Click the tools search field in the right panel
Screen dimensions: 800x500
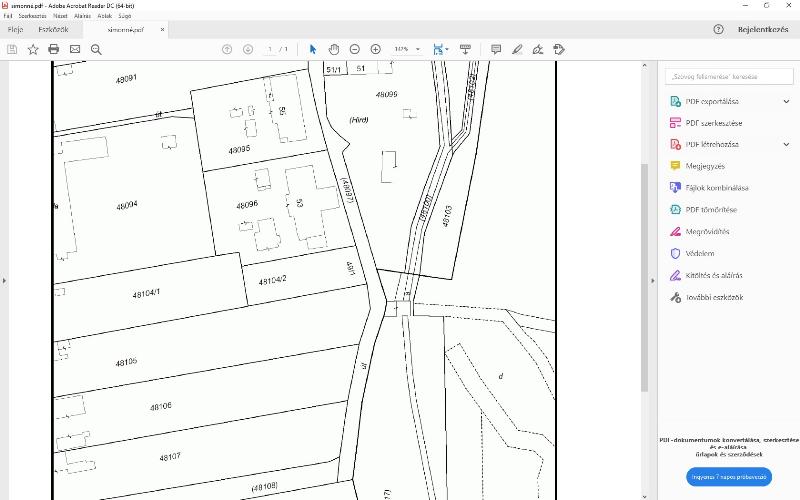pos(729,77)
